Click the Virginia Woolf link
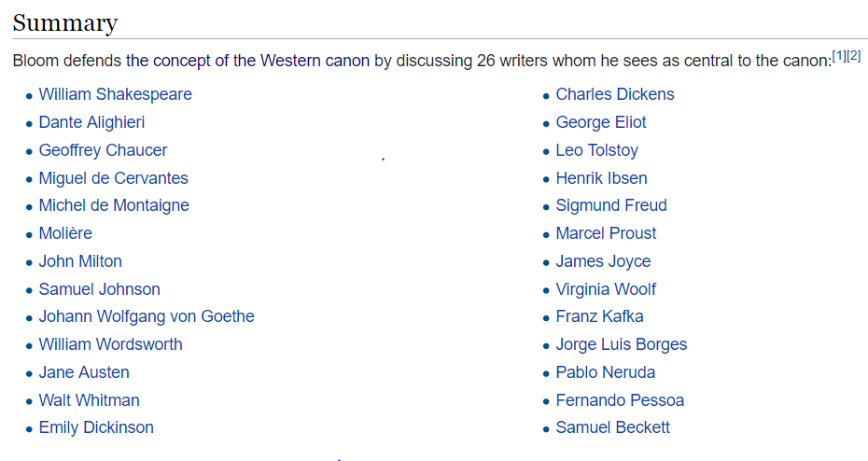 click(x=606, y=289)
